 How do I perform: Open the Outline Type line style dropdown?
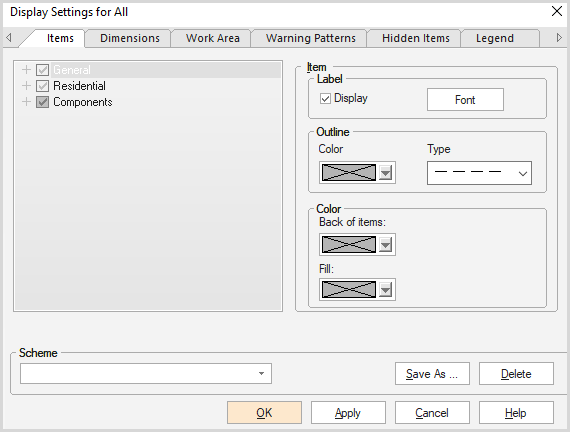[479, 173]
